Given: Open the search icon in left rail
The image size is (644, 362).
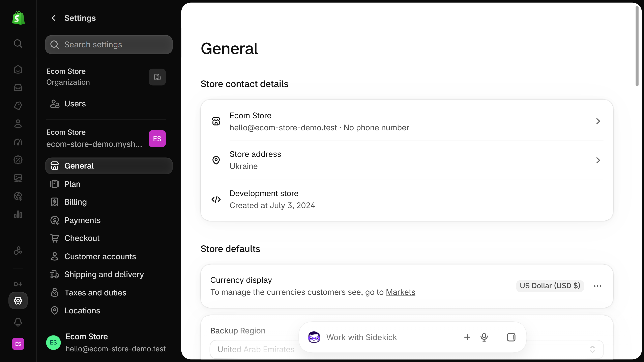Looking at the screenshot, I should 18,44.
